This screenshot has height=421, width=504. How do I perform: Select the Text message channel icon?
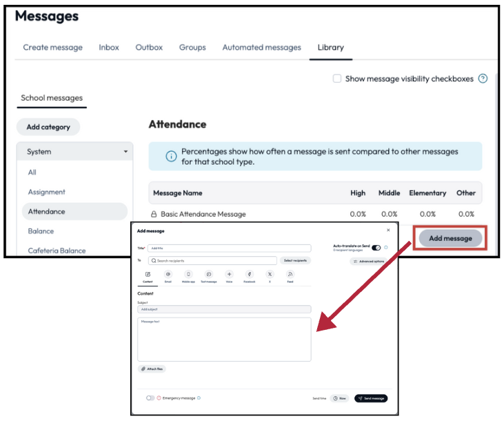pos(209,275)
